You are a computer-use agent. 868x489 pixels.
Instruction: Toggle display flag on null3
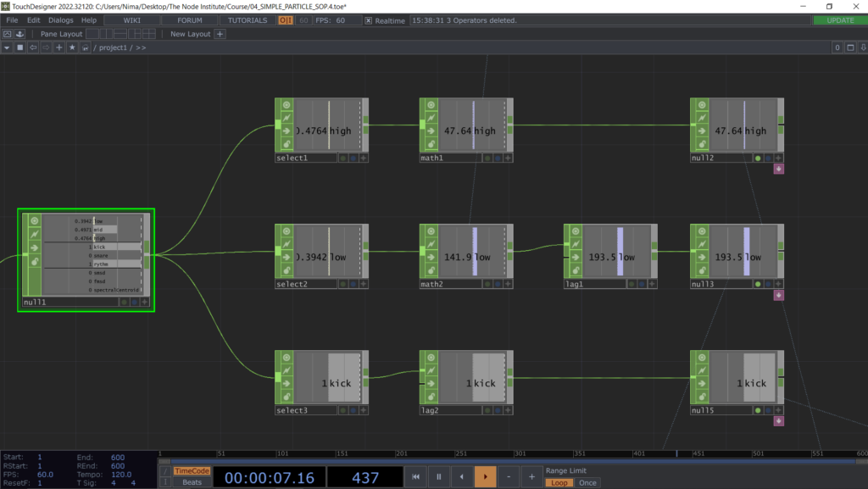click(758, 284)
